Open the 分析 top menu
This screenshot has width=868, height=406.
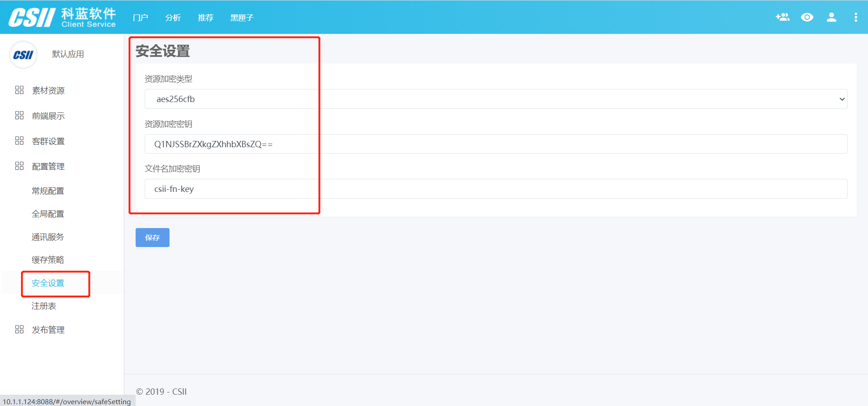(x=173, y=18)
